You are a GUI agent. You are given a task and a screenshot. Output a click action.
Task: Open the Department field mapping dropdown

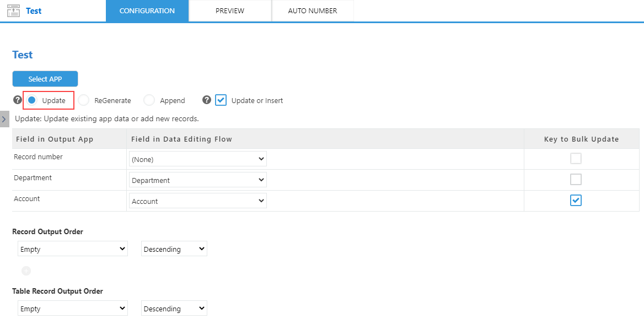[197, 180]
